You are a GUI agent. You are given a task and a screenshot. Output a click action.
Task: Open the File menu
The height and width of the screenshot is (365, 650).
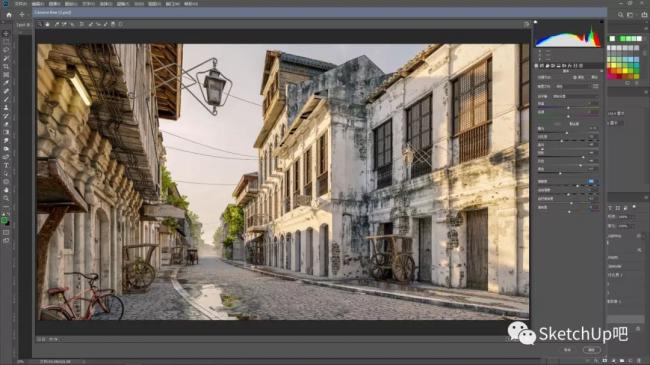(x=21, y=4)
